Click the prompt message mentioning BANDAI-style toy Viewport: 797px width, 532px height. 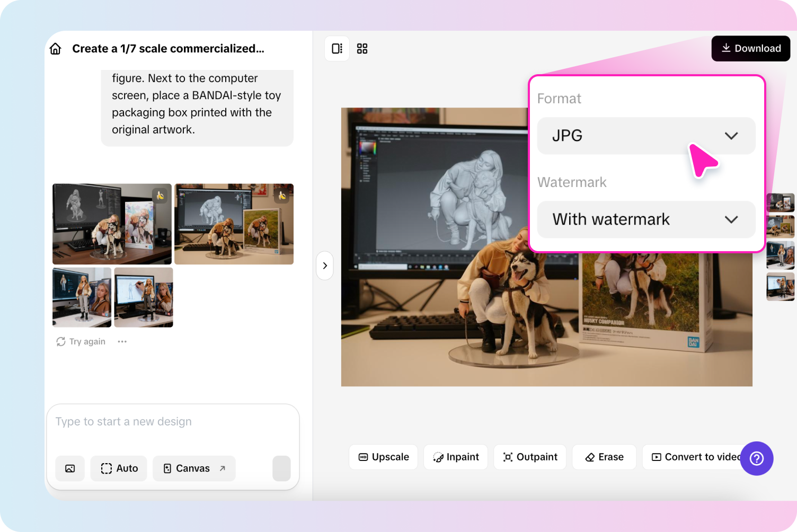(197, 108)
